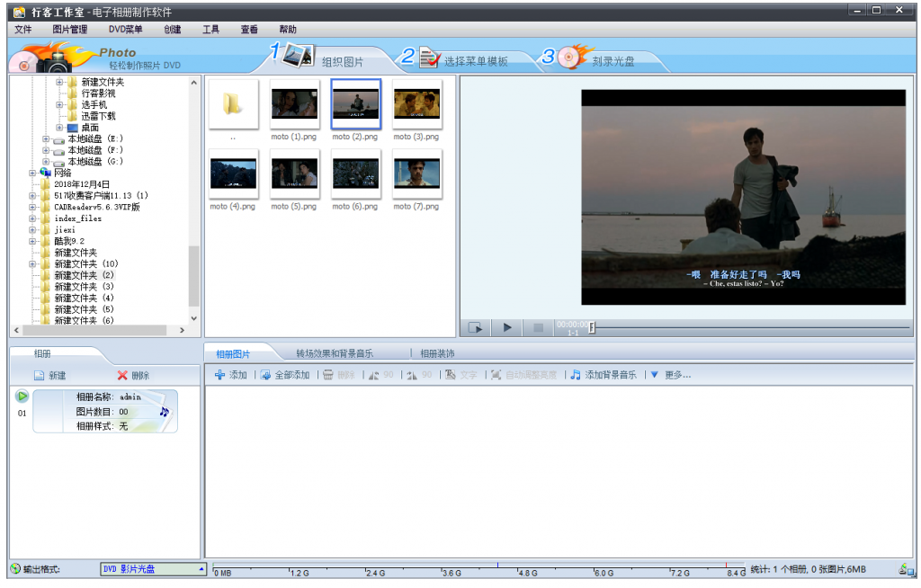Image resolution: width=921 pixels, height=588 pixels.
Task: Expand the CADReaderv5.6.3VIP版 folder
Action: [x=32, y=208]
